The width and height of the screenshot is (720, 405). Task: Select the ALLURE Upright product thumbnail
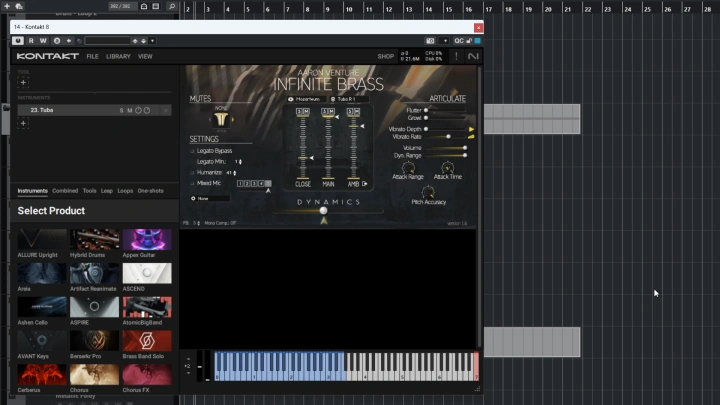click(42, 239)
